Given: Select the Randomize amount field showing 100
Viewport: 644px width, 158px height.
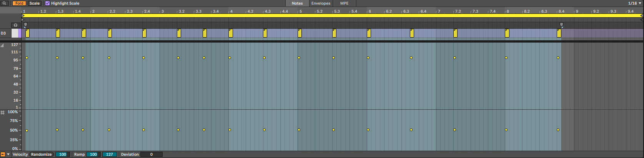Looking at the screenshot, I should coord(62,154).
